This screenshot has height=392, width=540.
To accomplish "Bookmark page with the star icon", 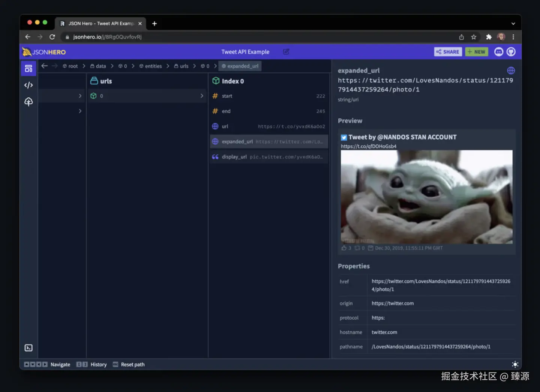I will click(474, 37).
